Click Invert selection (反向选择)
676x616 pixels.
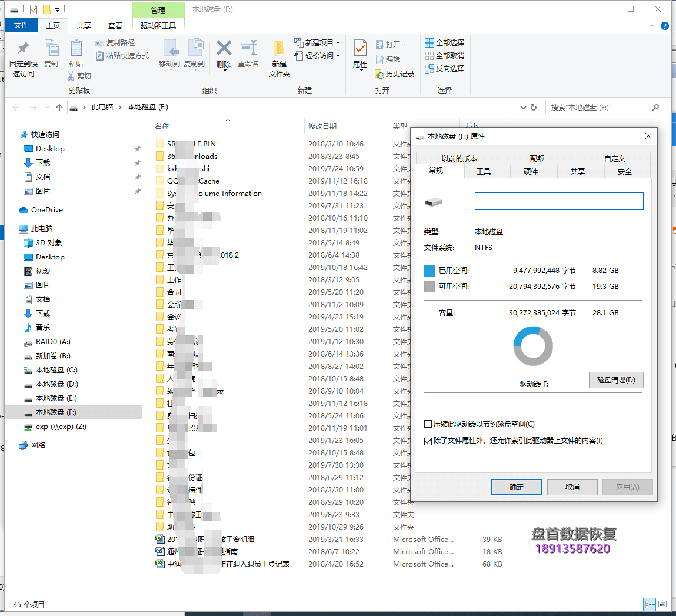tap(444, 68)
